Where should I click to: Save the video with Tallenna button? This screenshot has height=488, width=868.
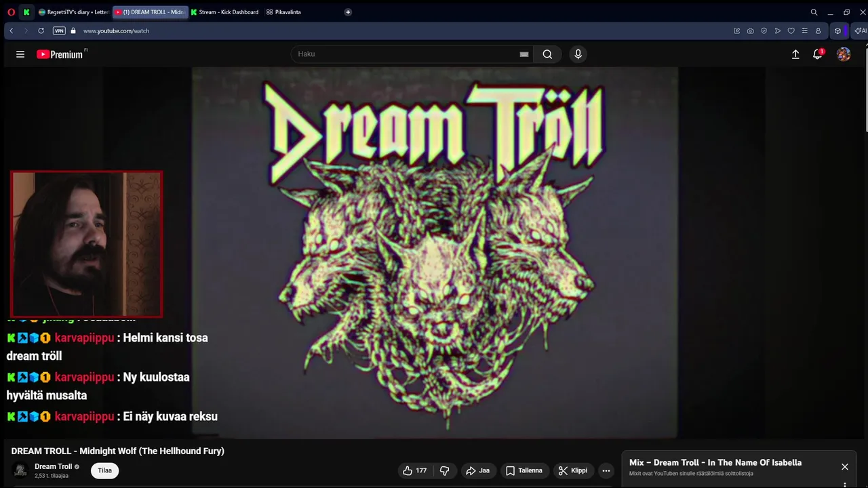click(x=524, y=470)
